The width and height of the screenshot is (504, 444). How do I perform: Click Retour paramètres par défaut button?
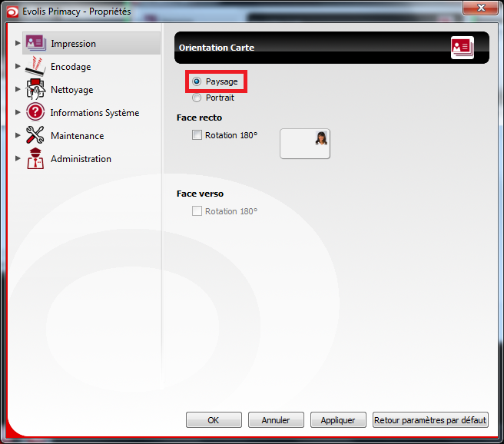(x=430, y=420)
